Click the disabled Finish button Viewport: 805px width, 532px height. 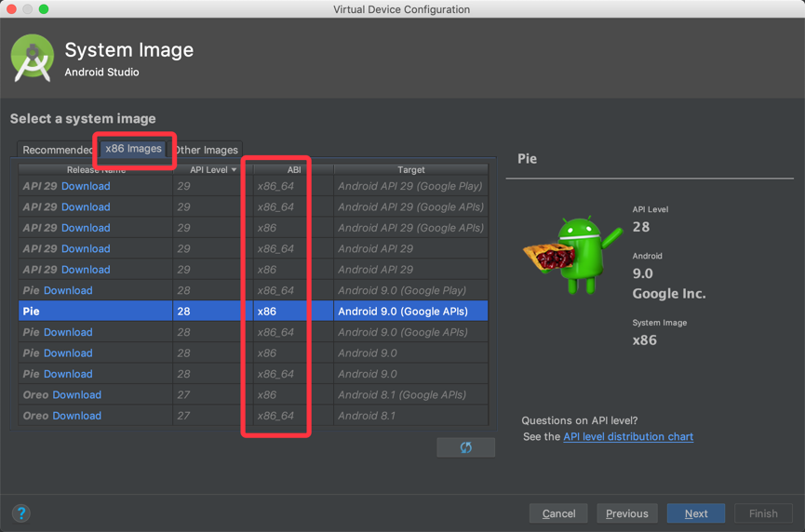pos(763,513)
